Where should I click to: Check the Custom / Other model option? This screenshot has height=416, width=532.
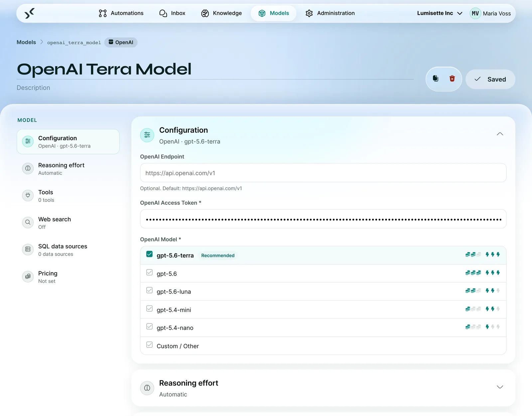[x=150, y=345]
